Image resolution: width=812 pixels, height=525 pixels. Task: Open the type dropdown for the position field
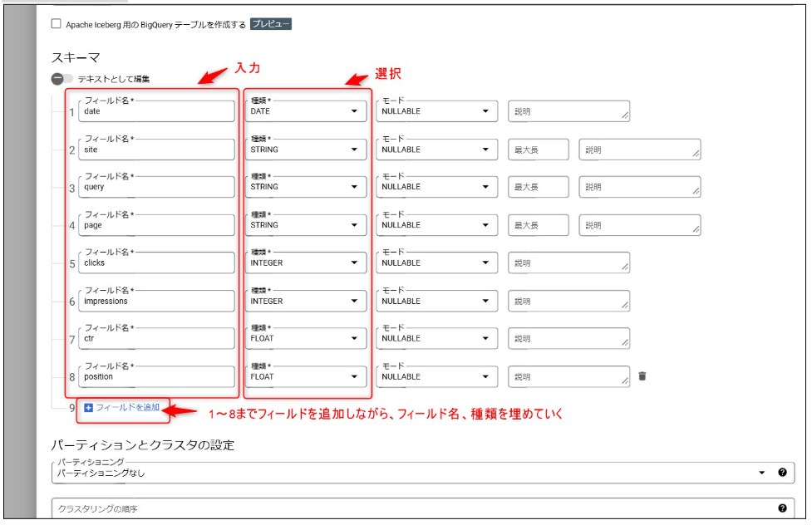click(306, 377)
